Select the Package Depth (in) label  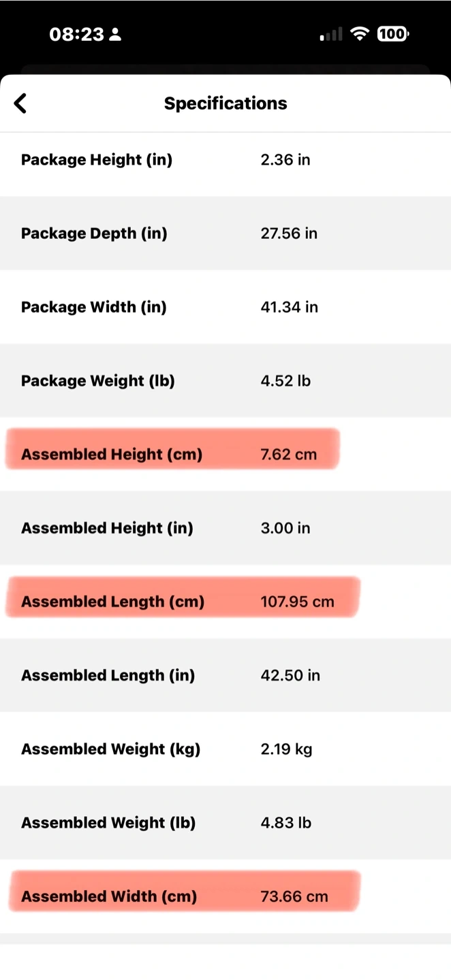point(94,233)
